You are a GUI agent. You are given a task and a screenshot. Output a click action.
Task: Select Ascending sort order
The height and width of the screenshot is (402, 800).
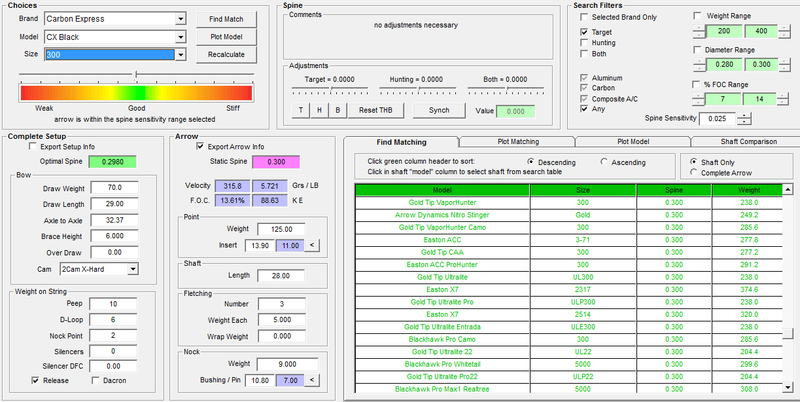pyautogui.click(x=604, y=162)
